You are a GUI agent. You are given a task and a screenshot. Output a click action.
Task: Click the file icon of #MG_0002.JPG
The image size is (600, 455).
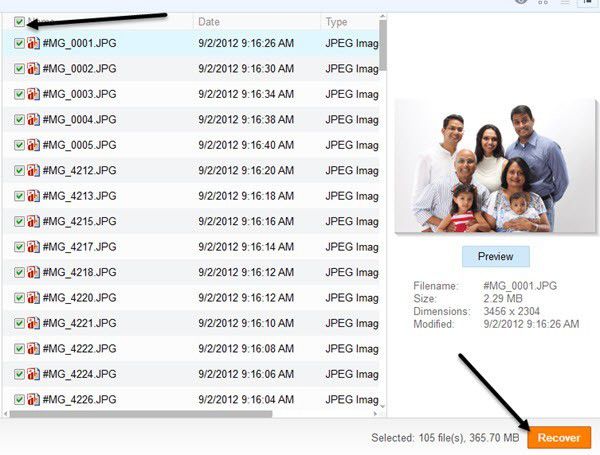coord(33,69)
